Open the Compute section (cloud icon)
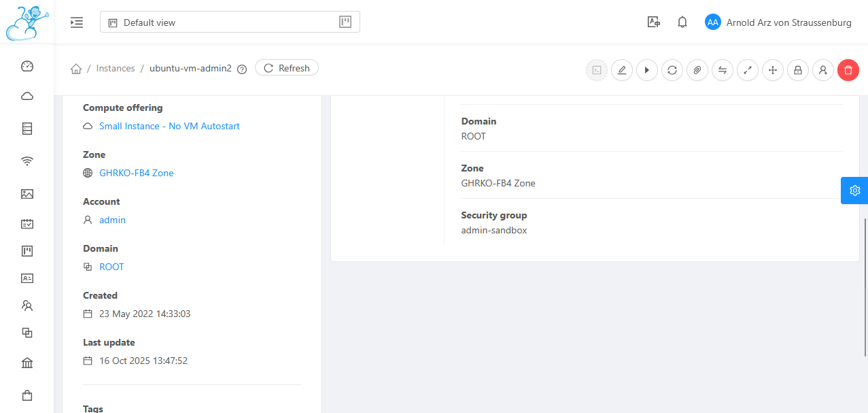 click(27, 96)
